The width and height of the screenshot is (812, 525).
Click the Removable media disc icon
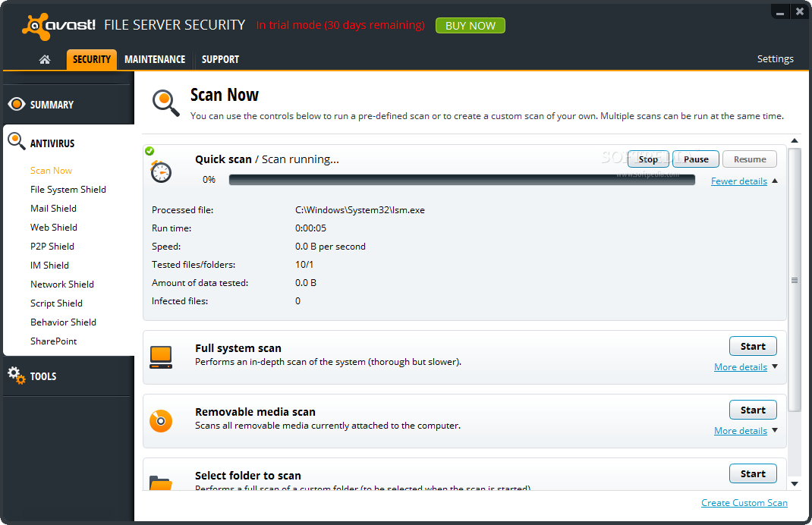161,421
